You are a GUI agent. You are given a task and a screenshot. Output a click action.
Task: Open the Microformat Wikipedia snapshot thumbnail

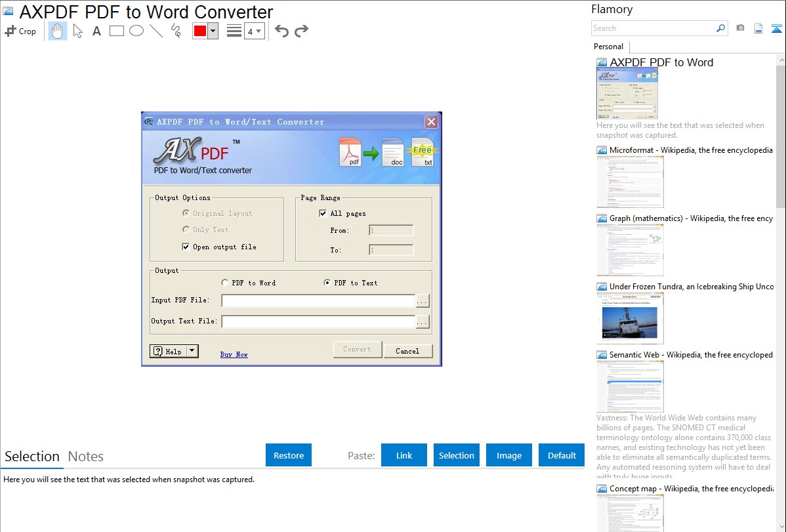(x=630, y=182)
